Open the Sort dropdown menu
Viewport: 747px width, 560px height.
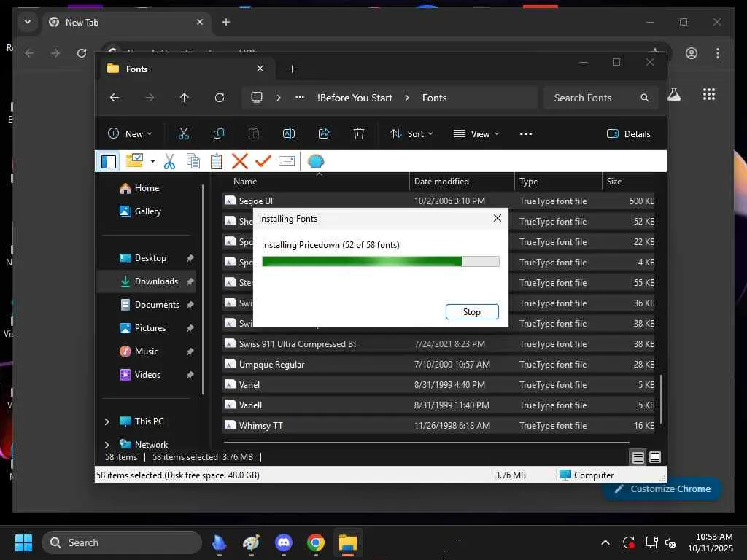pos(411,133)
